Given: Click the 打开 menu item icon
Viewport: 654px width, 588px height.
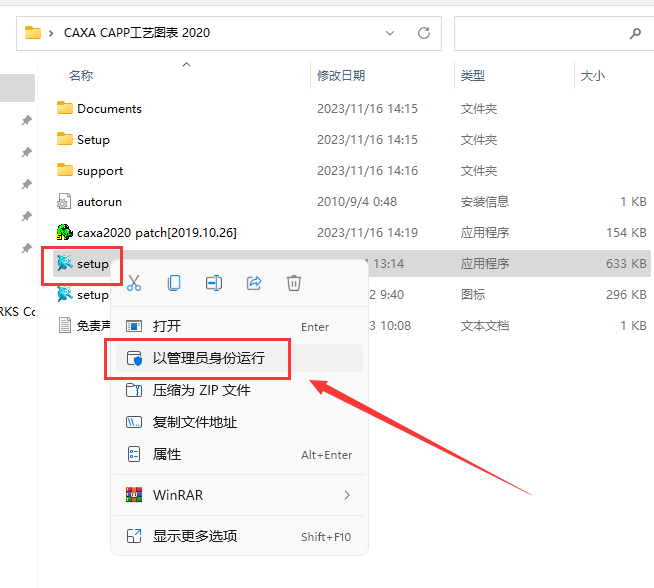Looking at the screenshot, I should tap(134, 326).
